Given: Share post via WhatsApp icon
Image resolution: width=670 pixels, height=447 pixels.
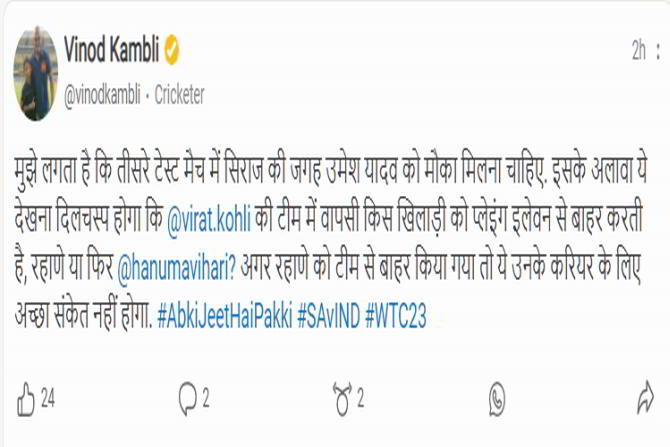Looking at the screenshot, I should pyautogui.click(x=497, y=399).
